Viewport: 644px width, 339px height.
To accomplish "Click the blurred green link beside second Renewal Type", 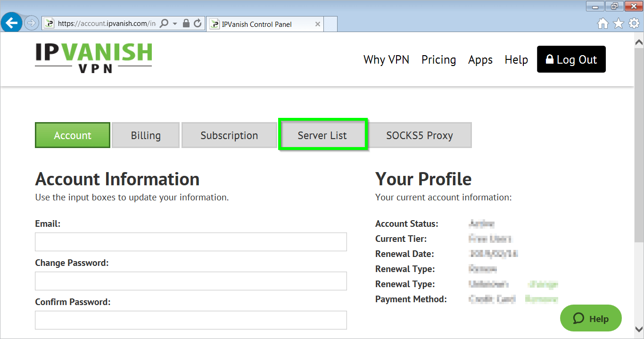I will [543, 284].
